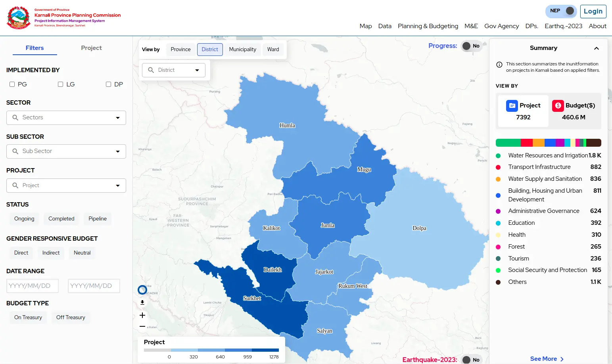
Task: Click the Karnali Province logo
Action: click(19, 18)
